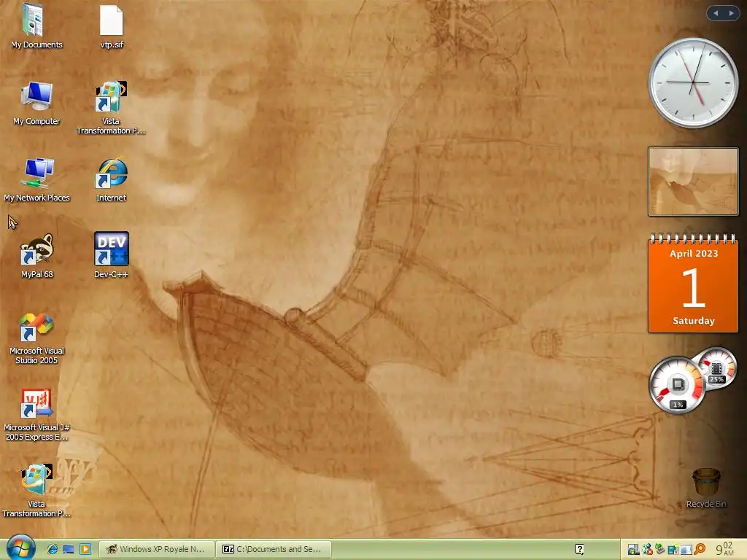Click the analog clock gadget

694,83
